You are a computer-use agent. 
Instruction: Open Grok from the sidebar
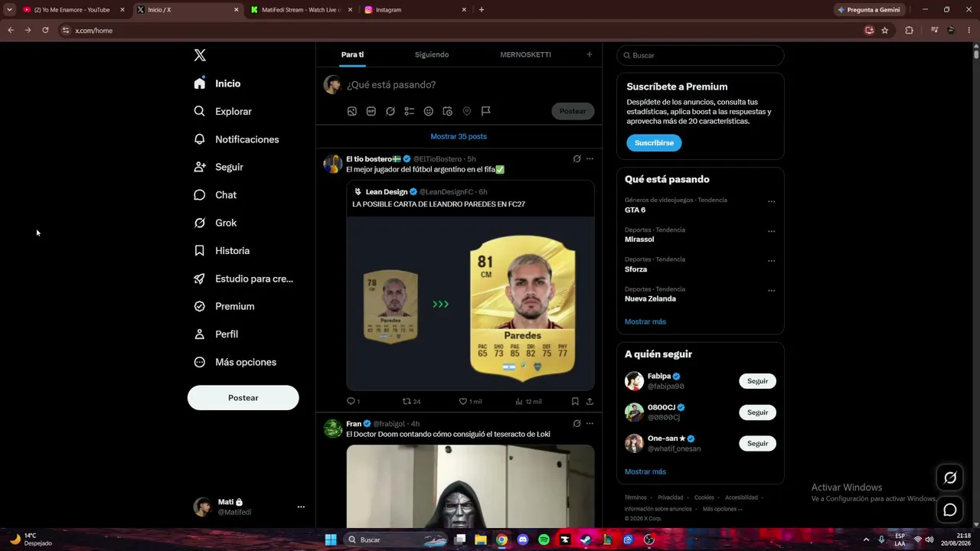point(215,223)
